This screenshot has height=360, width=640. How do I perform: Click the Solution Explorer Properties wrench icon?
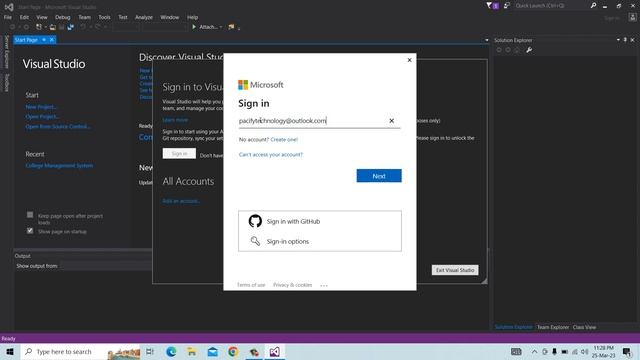pyautogui.click(x=529, y=50)
